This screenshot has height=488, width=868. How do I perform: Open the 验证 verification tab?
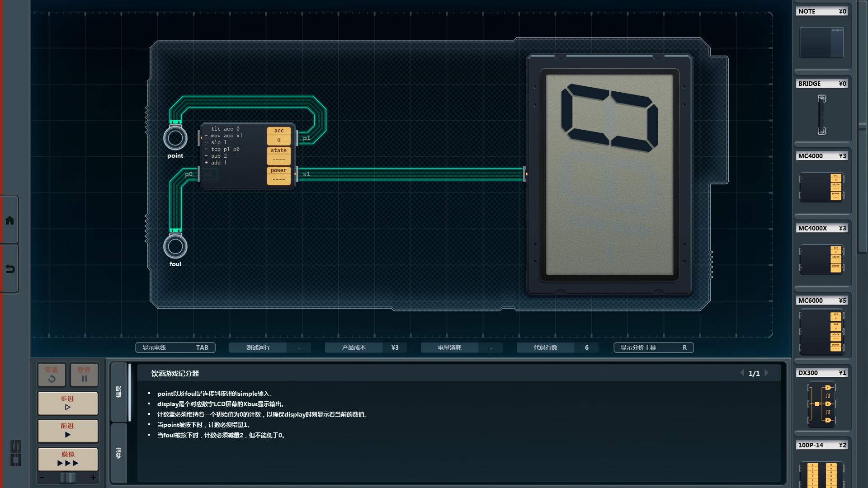(x=118, y=452)
